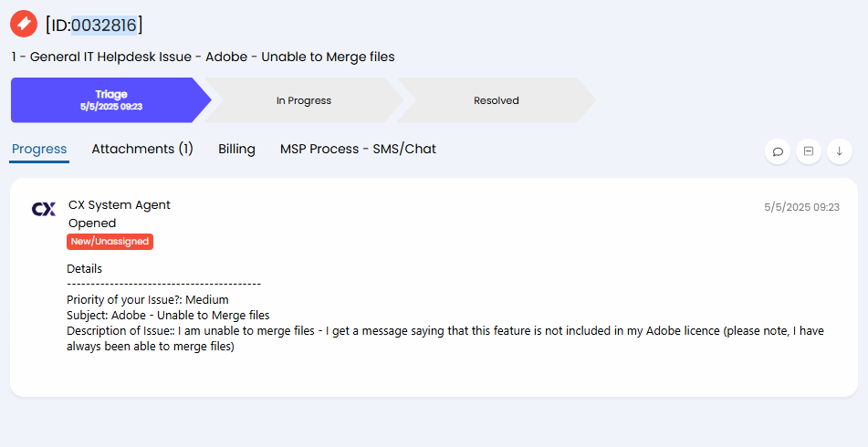Click the ticket title about Adobe merge files
The height and width of the screenshot is (447, 868).
point(204,57)
